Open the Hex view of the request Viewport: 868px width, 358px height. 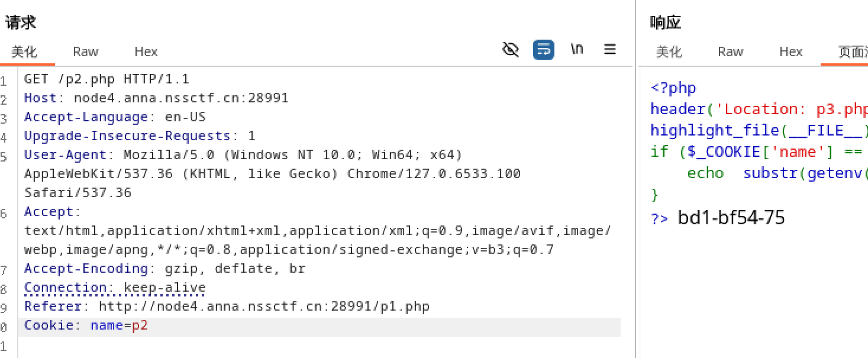click(x=146, y=51)
